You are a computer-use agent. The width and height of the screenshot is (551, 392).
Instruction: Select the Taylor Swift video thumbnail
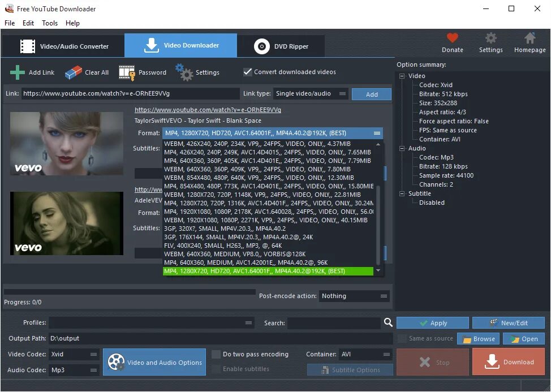tap(66, 143)
